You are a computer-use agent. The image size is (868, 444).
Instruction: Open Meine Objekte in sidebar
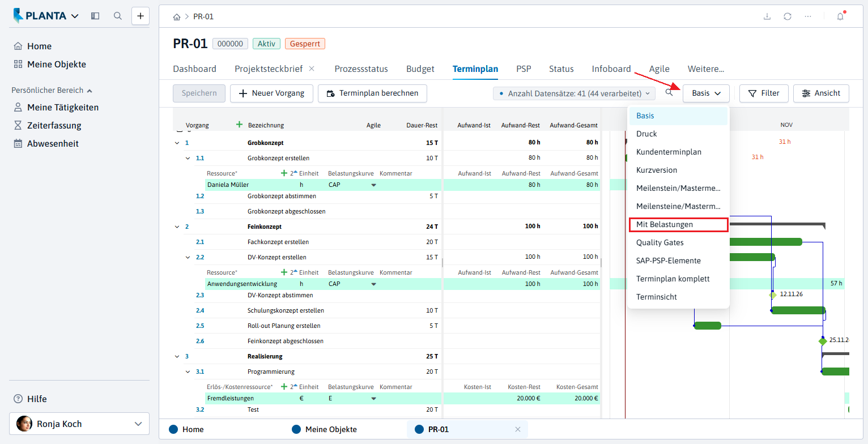pyautogui.click(x=57, y=64)
